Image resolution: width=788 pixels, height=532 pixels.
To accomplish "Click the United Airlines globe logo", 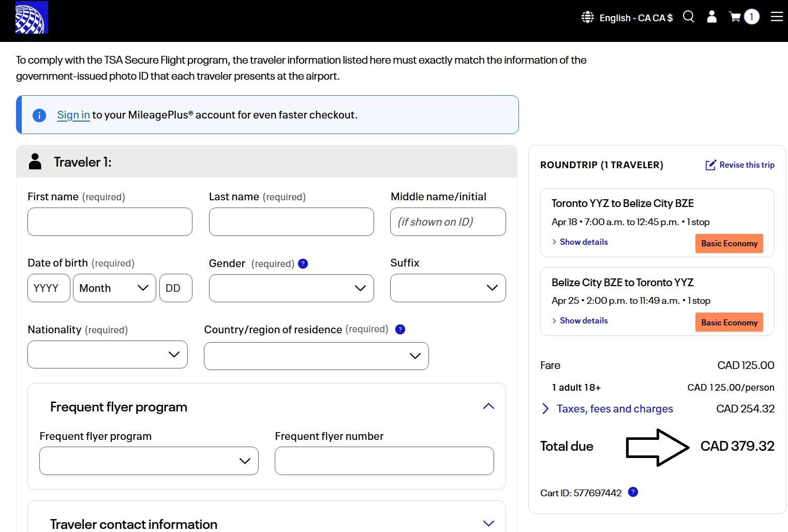I will click(x=32, y=18).
